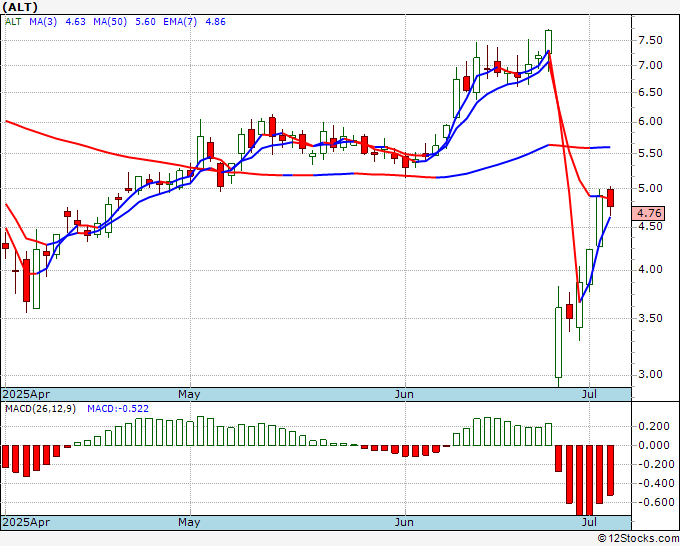Click May on the price chart axis

(189, 394)
